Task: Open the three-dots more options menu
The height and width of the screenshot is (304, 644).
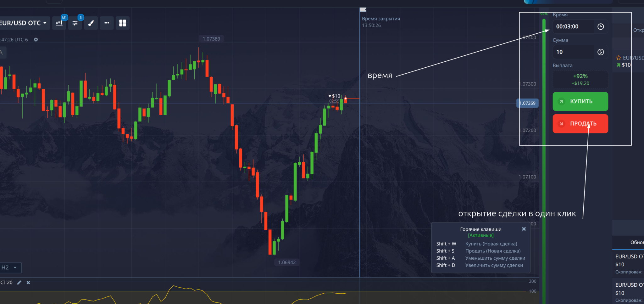Action: (x=107, y=23)
